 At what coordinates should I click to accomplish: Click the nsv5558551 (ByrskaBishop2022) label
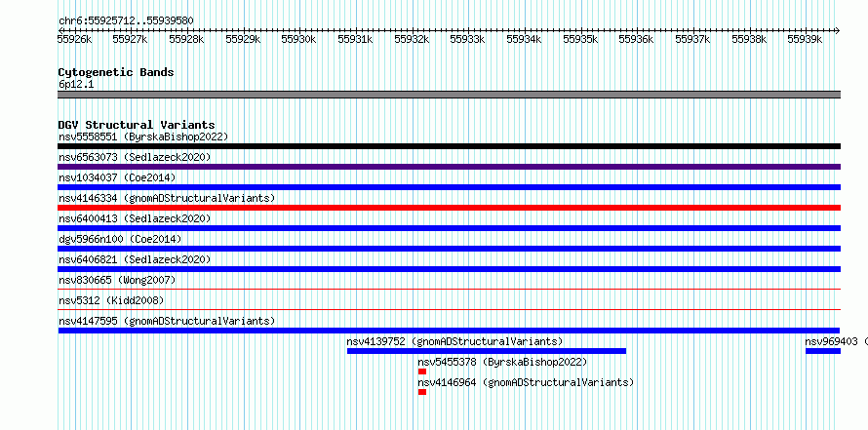coord(143,137)
